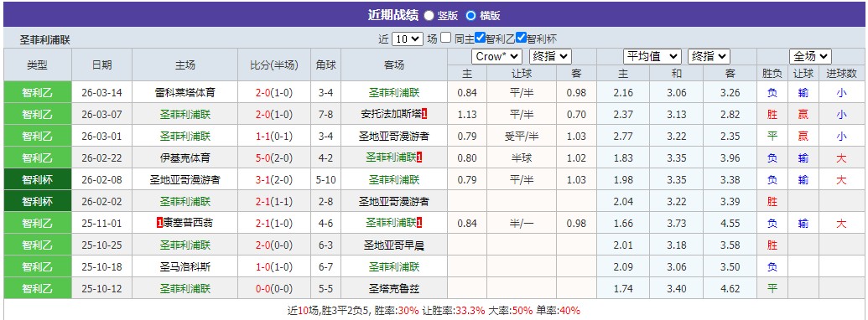868x320 pixels.
Task: Click the home odds value 1.13
Action: click(467, 115)
